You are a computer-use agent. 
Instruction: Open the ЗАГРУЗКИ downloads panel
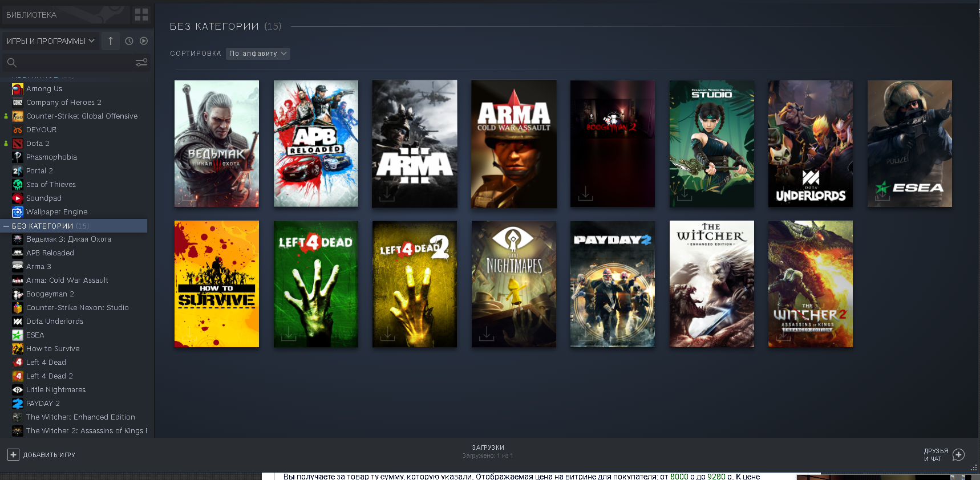pyautogui.click(x=488, y=451)
